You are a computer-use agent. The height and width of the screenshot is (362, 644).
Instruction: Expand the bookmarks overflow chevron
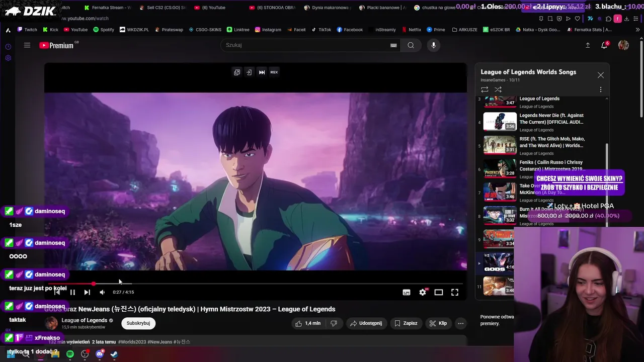point(638,30)
